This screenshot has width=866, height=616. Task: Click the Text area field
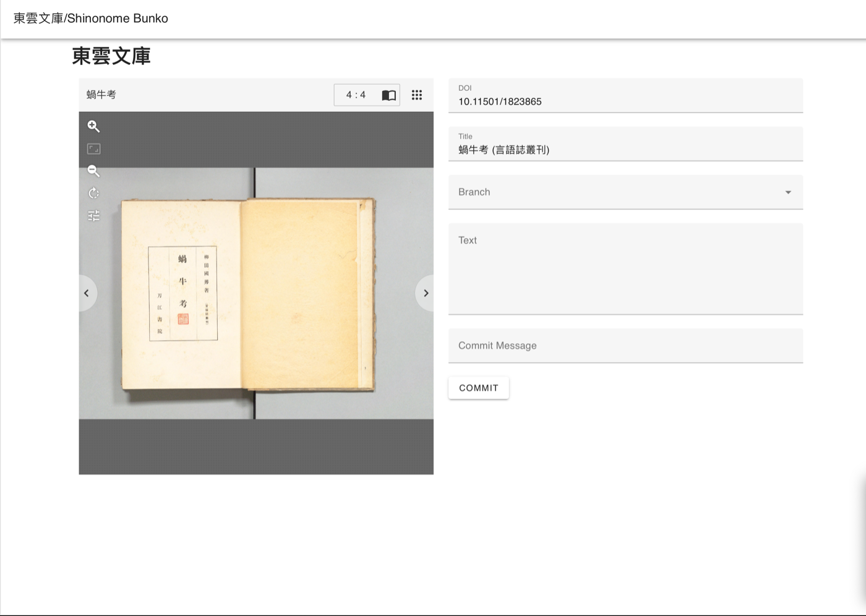(625, 269)
